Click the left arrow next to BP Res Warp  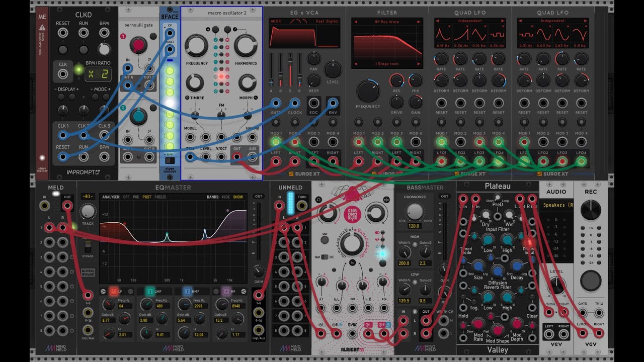355,22
